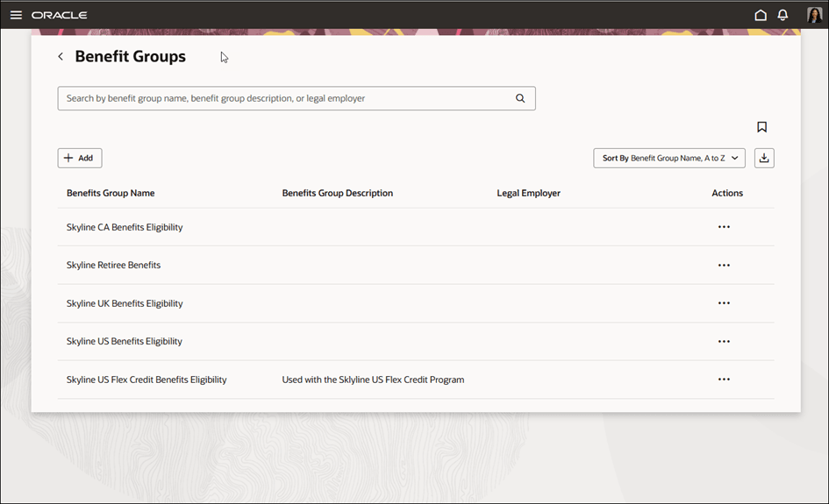Screen dimensions: 829x504
Task: Open the notifications bell
Action: [783, 15]
